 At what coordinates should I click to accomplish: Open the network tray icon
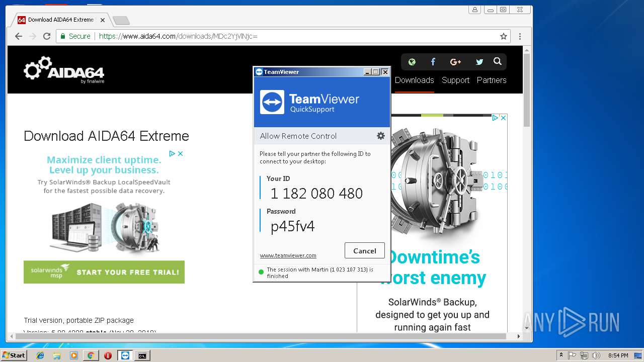(x=584, y=355)
